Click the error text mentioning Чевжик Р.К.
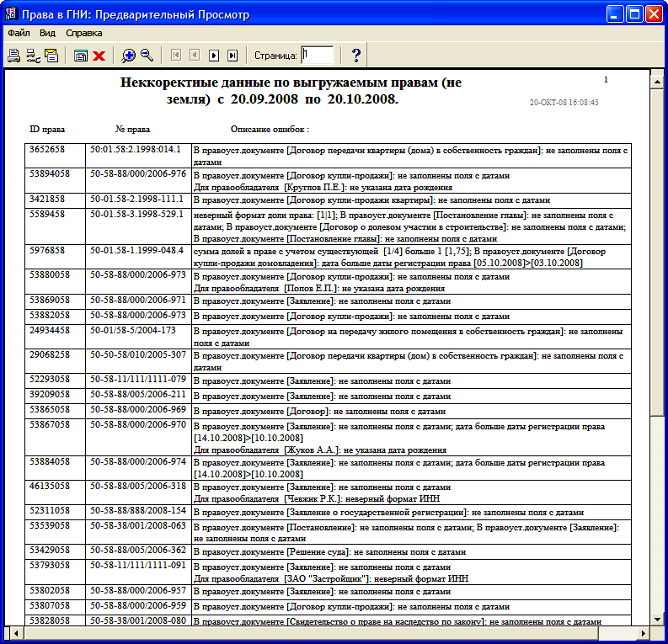The height and width of the screenshot is (644, 668). click(x=317, y=498)
